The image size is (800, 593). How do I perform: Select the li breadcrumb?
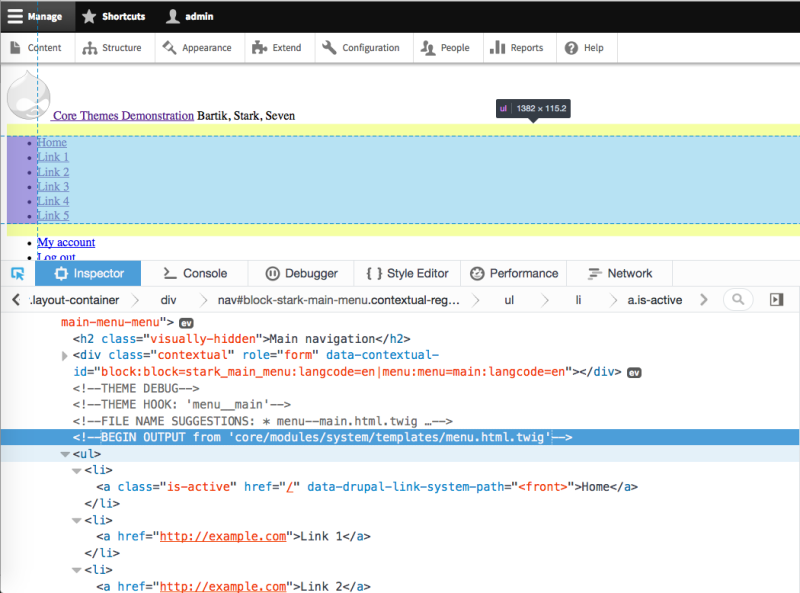click(x=578, y=300)
